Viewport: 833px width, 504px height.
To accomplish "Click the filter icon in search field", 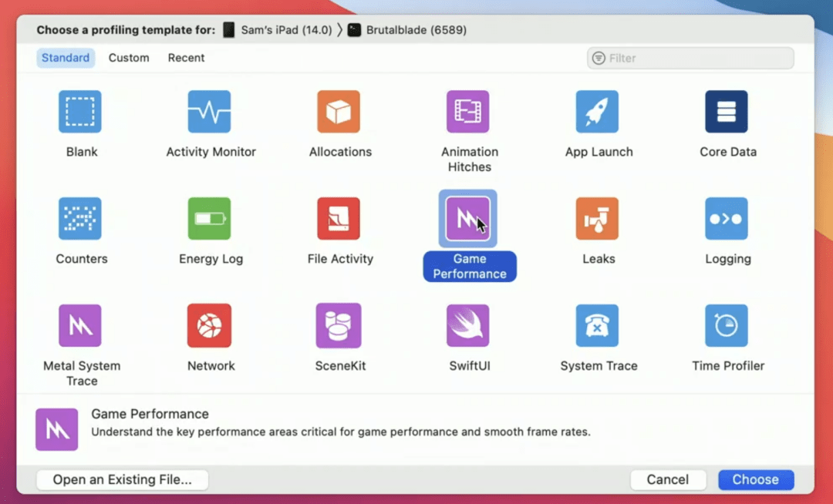I will pyautogui.click(x=599, y=58).
